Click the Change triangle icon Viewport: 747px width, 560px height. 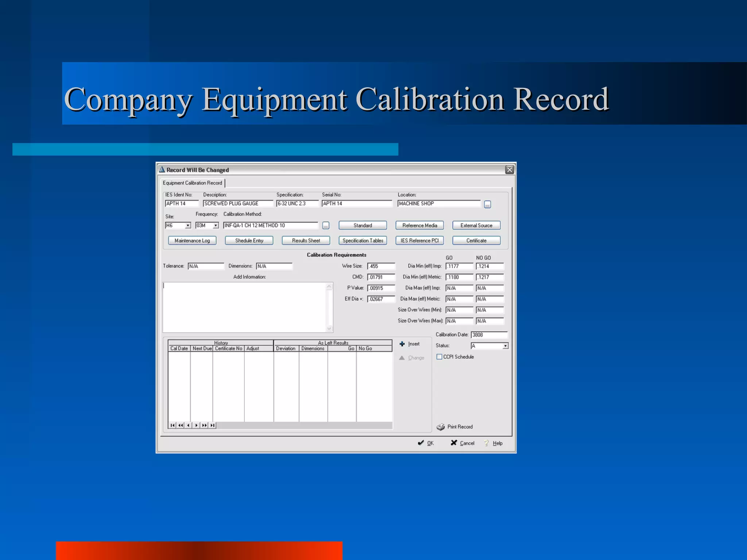point(402,358)
